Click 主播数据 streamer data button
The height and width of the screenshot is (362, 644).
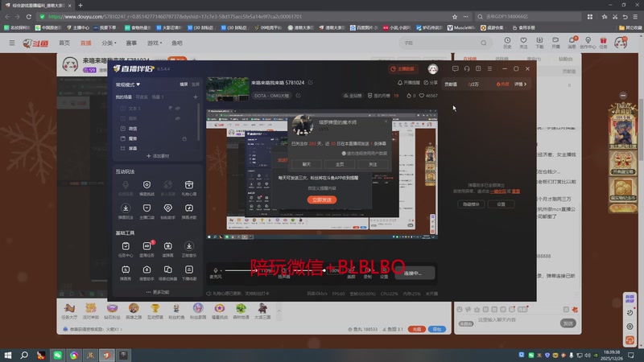[x=402, y=68]
